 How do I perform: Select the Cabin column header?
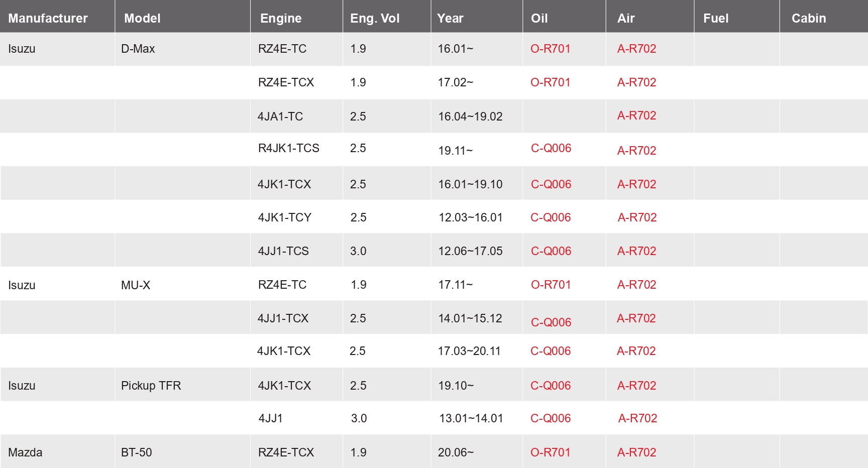[x=809, y=18]
